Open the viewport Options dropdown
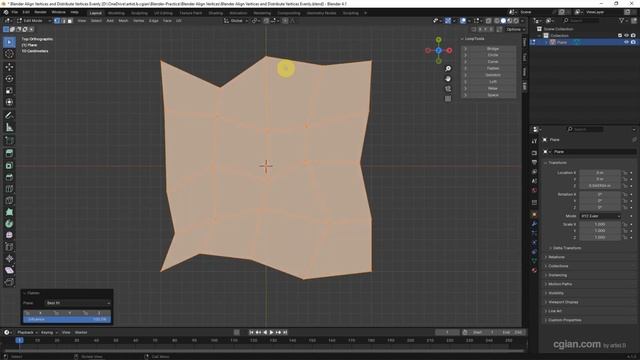Screen dimensions: 640x360 point(515,29)
